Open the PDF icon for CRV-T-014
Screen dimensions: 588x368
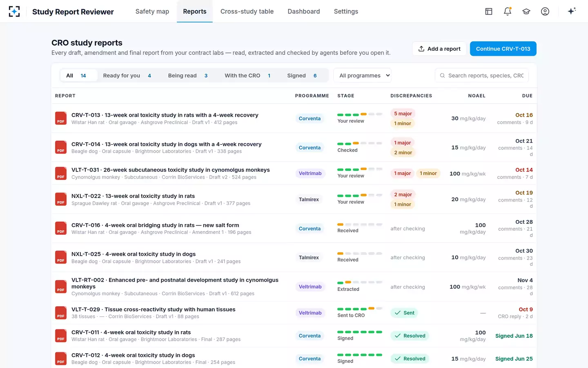(61, 147)
